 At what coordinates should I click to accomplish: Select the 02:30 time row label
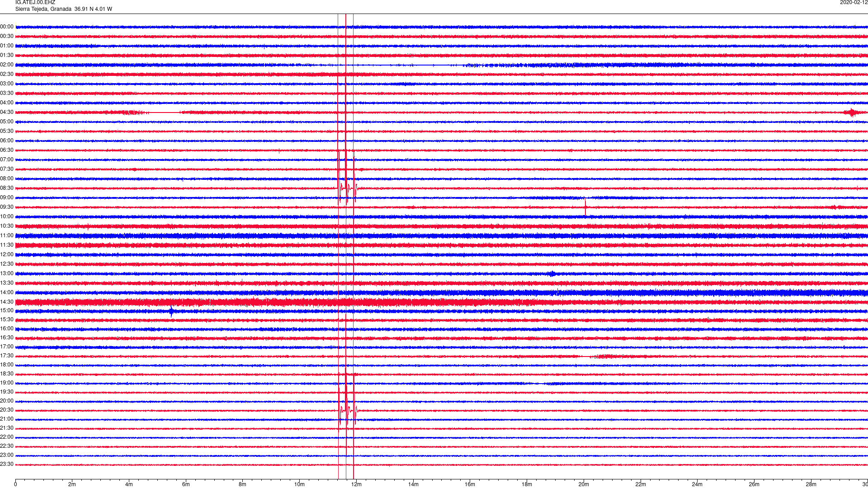click(x=7, y=74)
